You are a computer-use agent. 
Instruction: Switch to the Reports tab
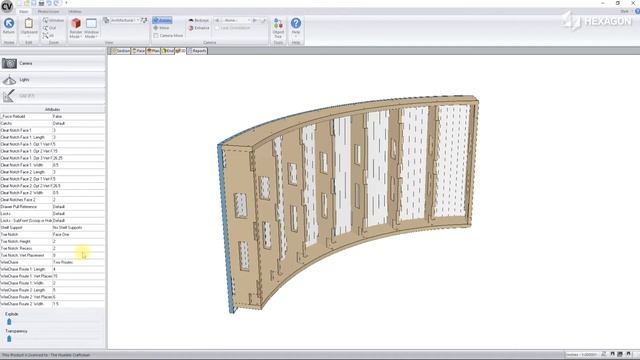pyautogui.click(x=197, y=51)
